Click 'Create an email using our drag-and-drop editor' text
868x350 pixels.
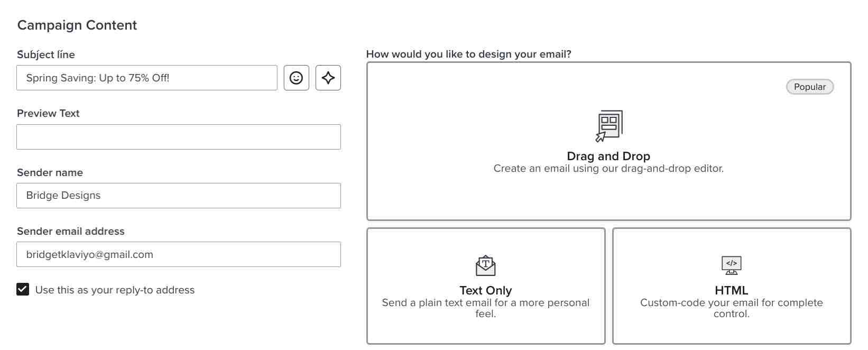pyautogui.click(x=608, y=168)
